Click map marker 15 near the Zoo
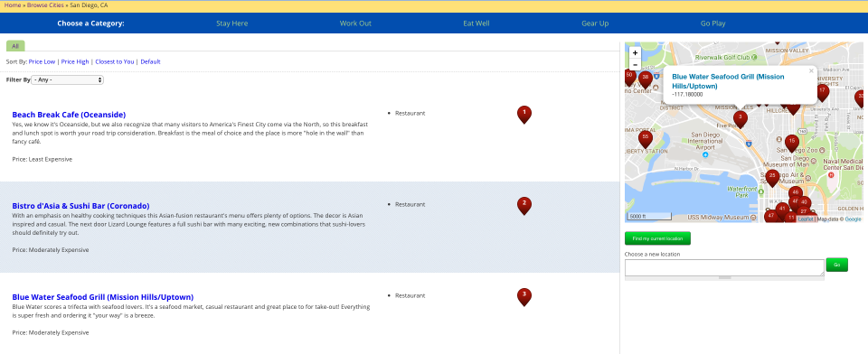The image size is (868, 354). pyautogui.click(x=792, y=143)
